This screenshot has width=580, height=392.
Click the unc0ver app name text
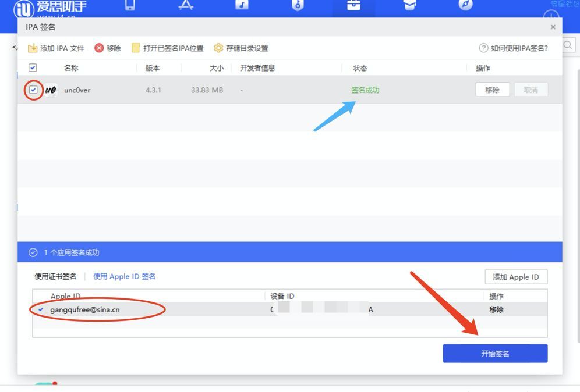[77, 90]
